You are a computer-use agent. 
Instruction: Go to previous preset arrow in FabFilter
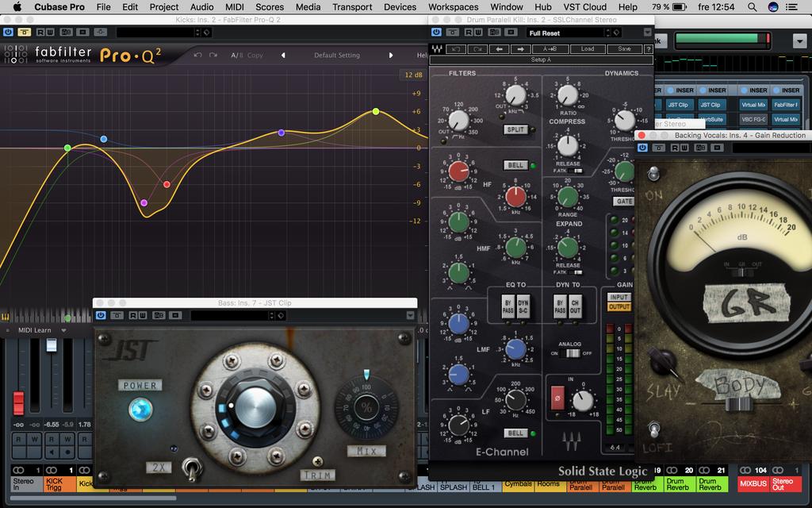tap(283, 55)
